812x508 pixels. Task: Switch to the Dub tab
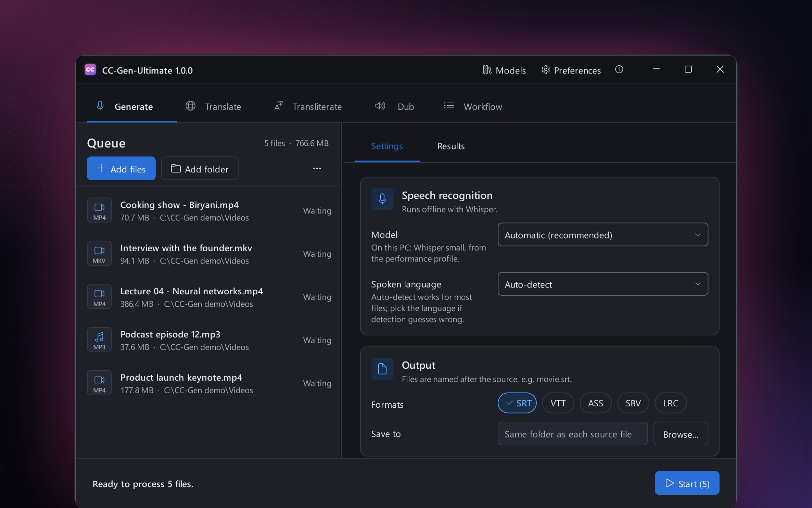click(394, 106)
